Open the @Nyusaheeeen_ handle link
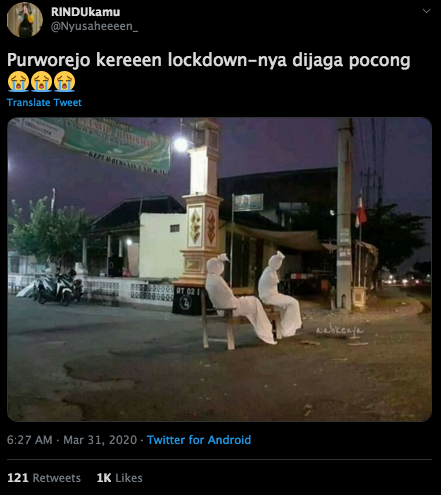This screenshot has width=441, height=495. click(x=94, y=26)
